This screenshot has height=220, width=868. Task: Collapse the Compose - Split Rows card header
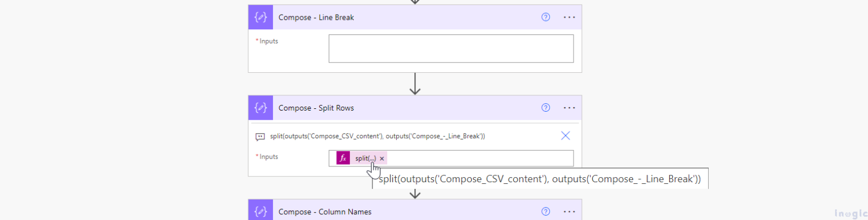pos(415,108)
